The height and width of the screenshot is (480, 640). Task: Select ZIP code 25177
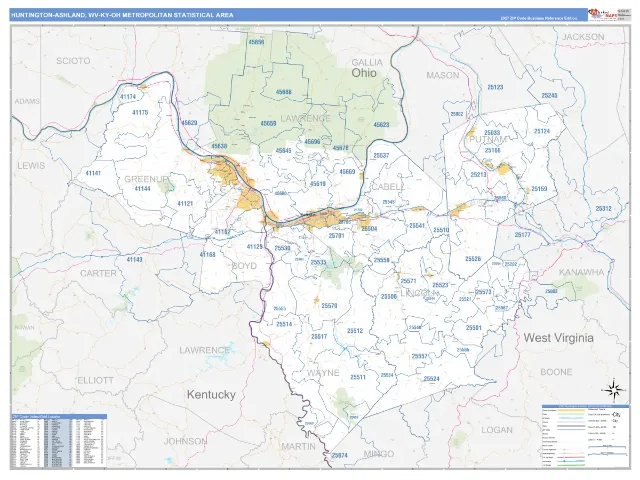(x=522, y=235)
